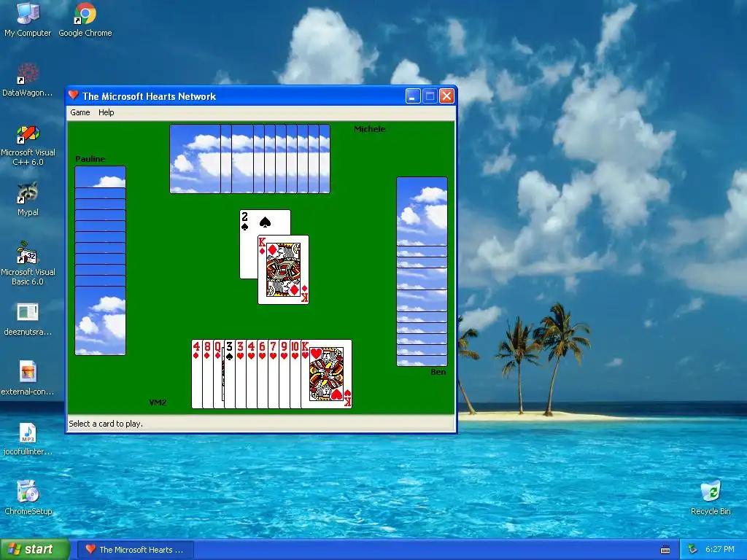Select the Mypal raccoon icon
The image size is (747, 560).
click(28, 199)
